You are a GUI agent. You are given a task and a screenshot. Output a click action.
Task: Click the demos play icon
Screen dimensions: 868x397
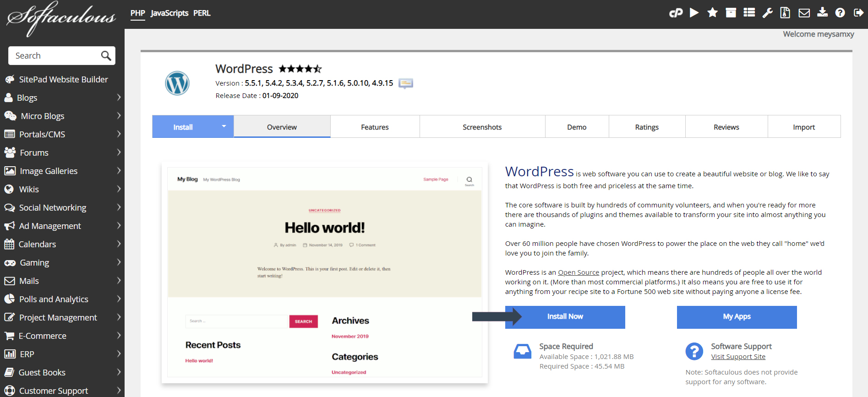(x=694, y=13)
